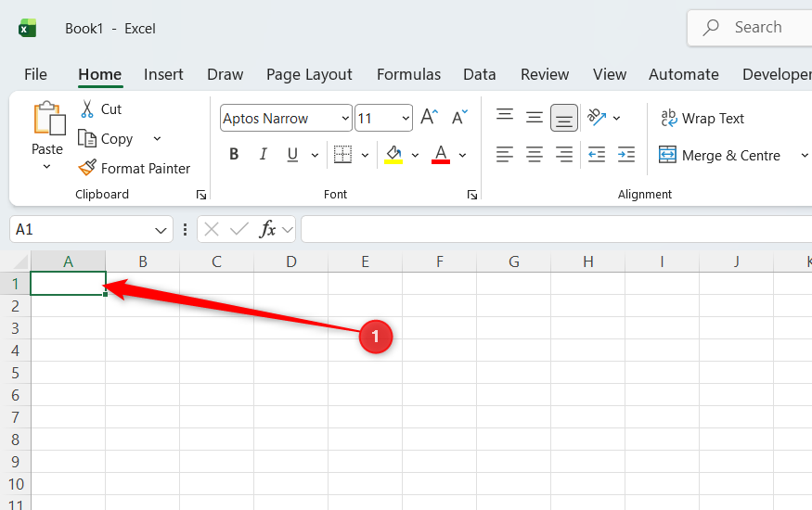Image resolution: width=812 pixels, height=510 pixels.
Task: Expand Merge & Centre options arrow
Action: [805, 155]
